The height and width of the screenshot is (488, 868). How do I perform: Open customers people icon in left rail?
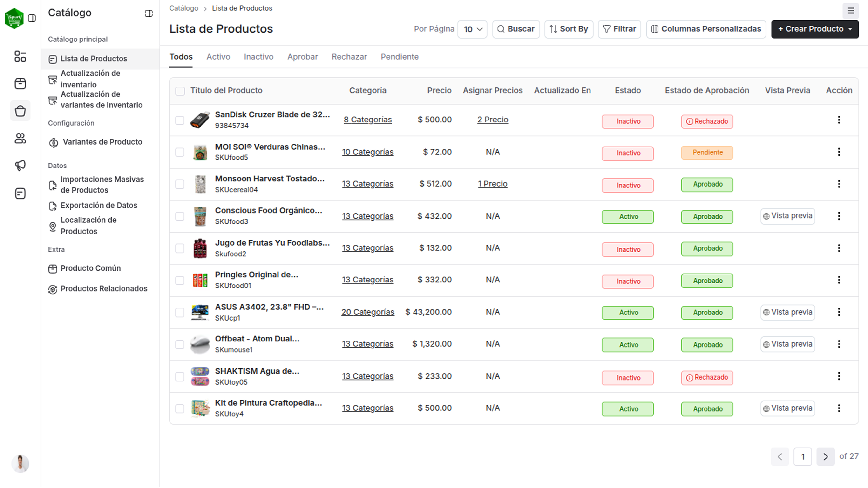point(20,138)
